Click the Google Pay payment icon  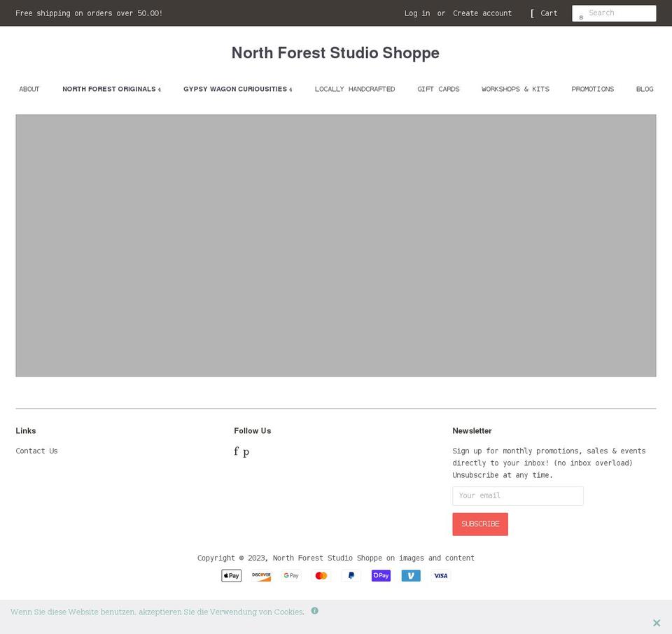tap(291, 576)
